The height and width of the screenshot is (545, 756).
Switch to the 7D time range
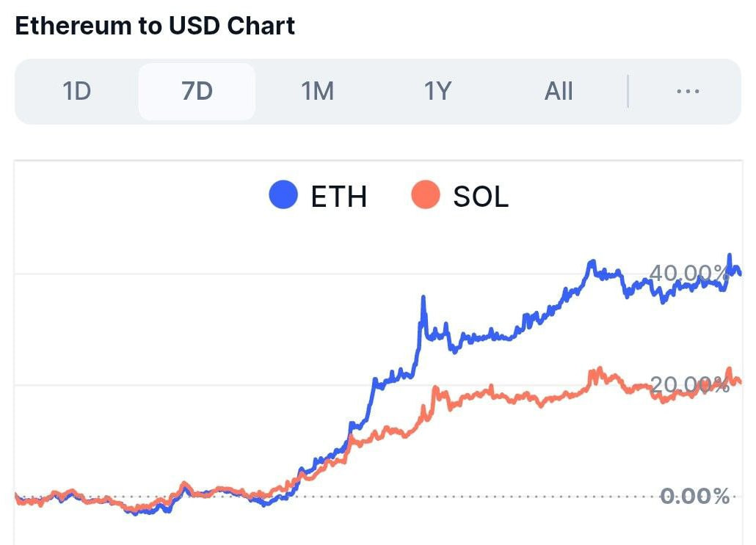click(197, 91)
